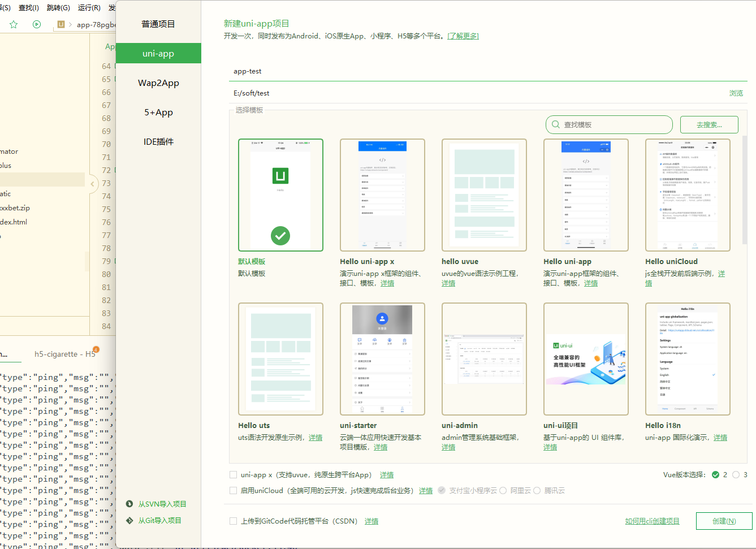Viewport: 756px width, 549px height.
Task: Click the run play icon in toolbar
Action: [x=37, y=24]
